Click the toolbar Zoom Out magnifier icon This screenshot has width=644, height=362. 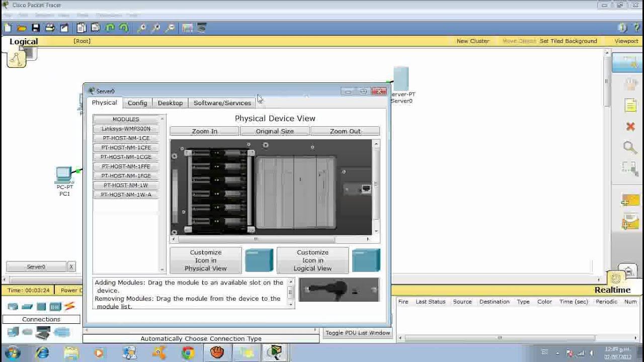click(170, 28)
